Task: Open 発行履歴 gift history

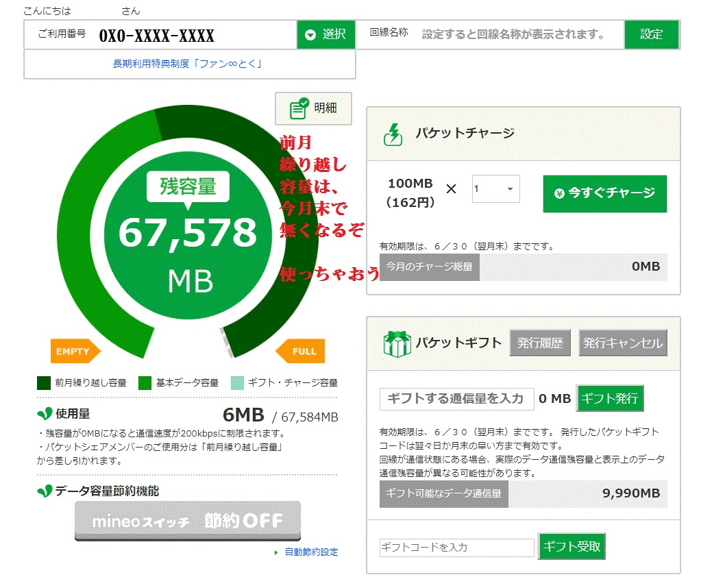Action: click(x=540, y=343)
